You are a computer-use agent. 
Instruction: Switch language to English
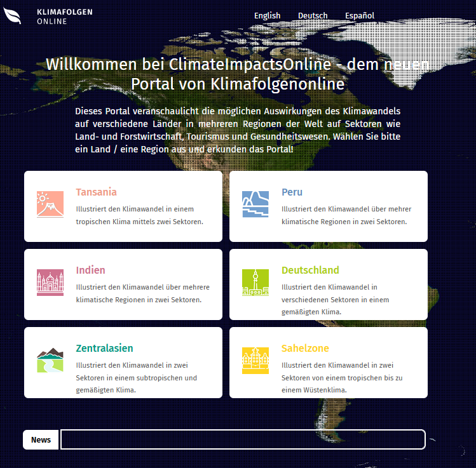point(267,16)
